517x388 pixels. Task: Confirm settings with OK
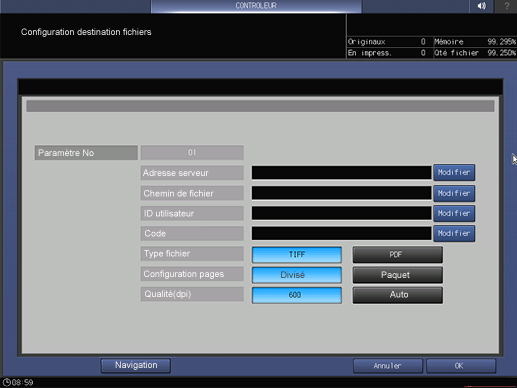pos(461,366)
